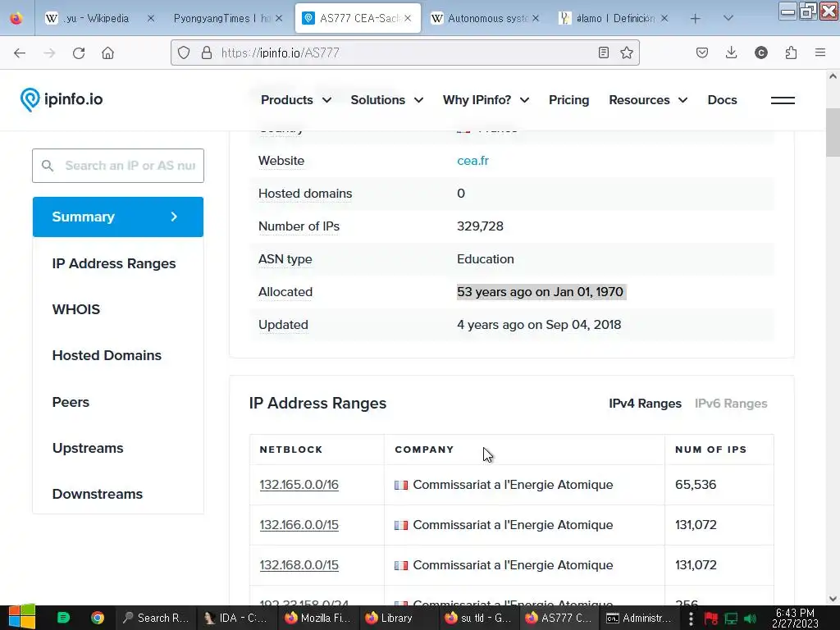This screenshot has height=630, width=840.
Task: Click the browser forward arrow
Action: click(49, 53)
